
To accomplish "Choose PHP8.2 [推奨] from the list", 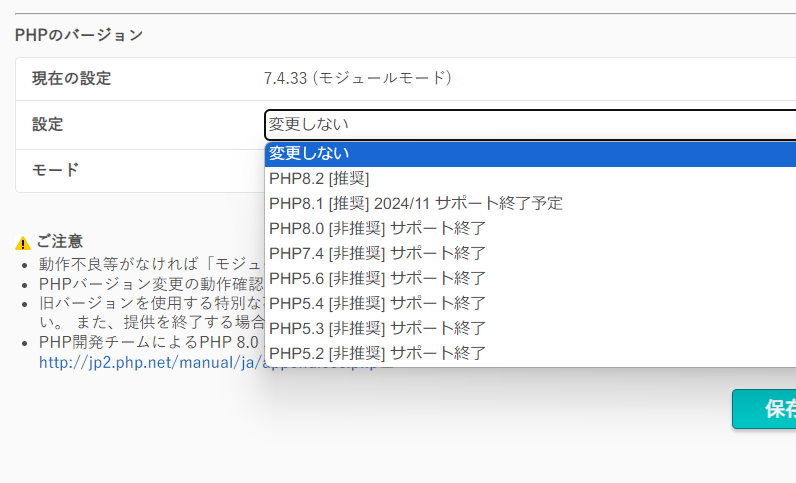I will tap(319, 178).
